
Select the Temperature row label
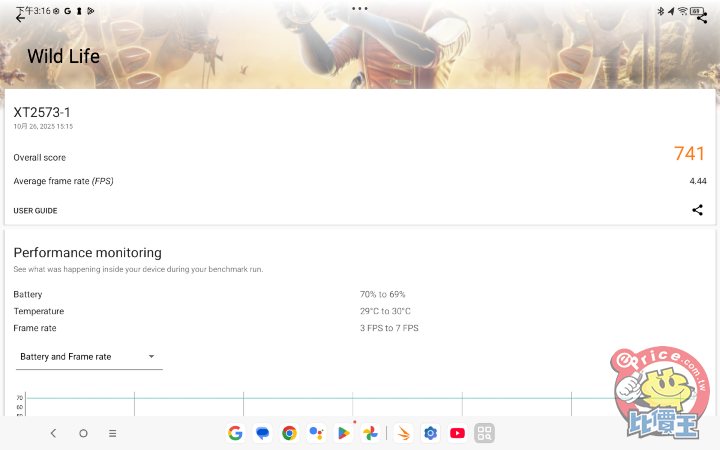[x=39, y=311]
